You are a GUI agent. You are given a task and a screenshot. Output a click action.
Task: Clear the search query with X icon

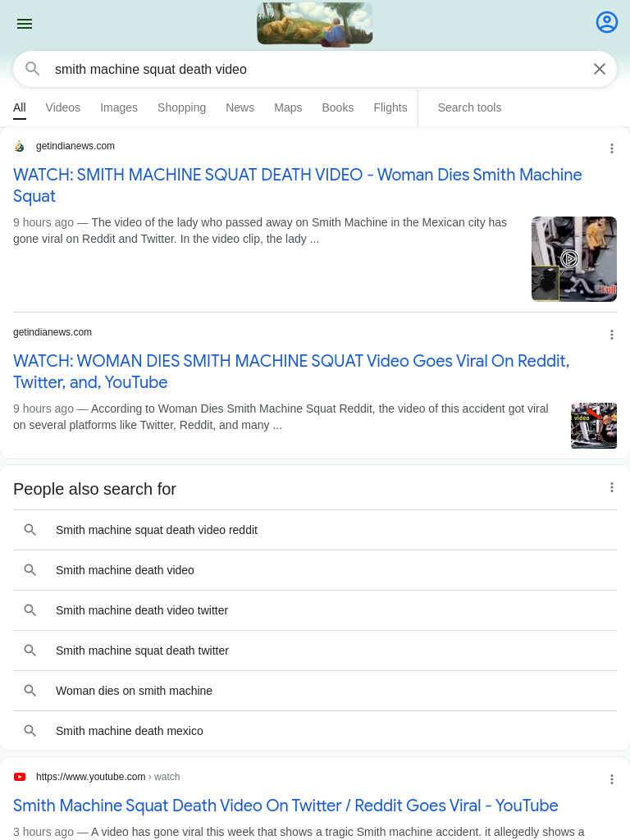pos(600,69)
